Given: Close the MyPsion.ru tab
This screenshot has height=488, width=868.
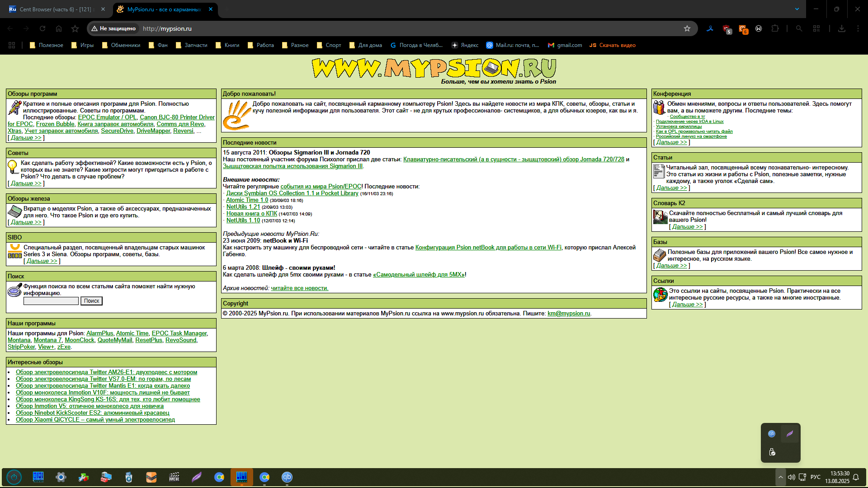Looking at the screenshot, I should tap(211, 9).
